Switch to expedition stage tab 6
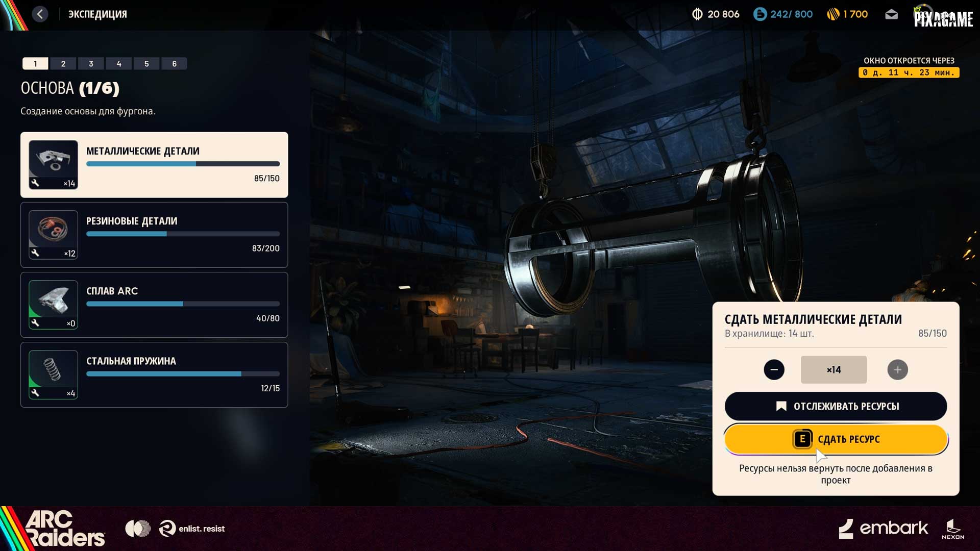Screen dimensions: 980x551 [175, 63]
